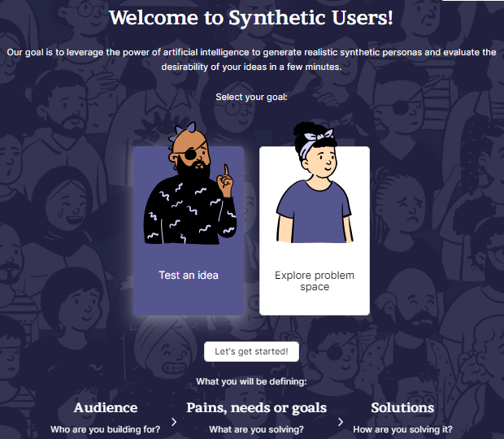Open the Solutions step heading
504x439 pixels.
[x=402, y=407]
